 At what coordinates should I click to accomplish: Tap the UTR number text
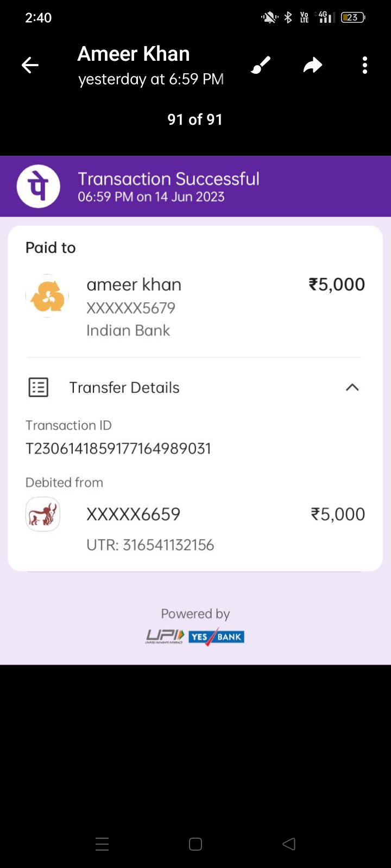tap(150, 545)
